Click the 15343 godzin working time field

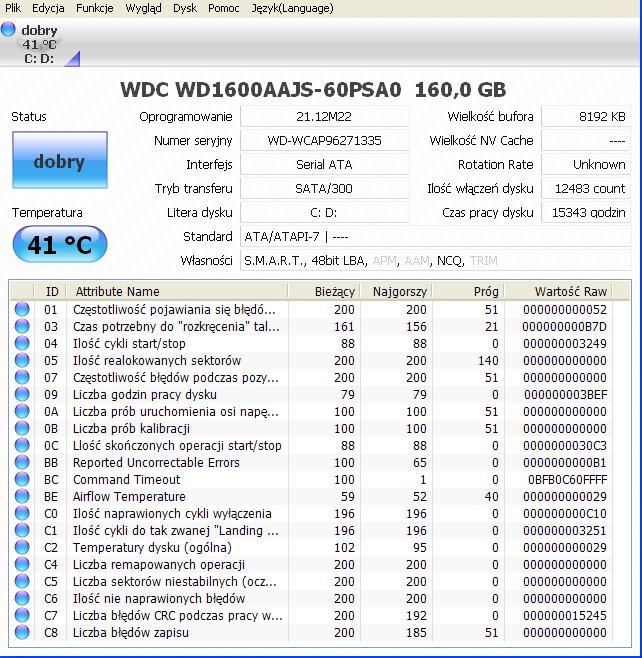click(x=586, y=212)
